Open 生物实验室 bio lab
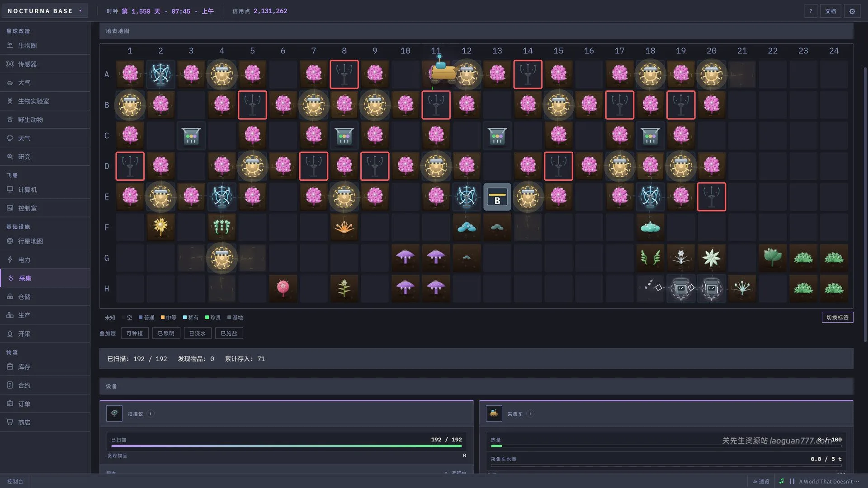868x488 pixels. tap(45, 101)
